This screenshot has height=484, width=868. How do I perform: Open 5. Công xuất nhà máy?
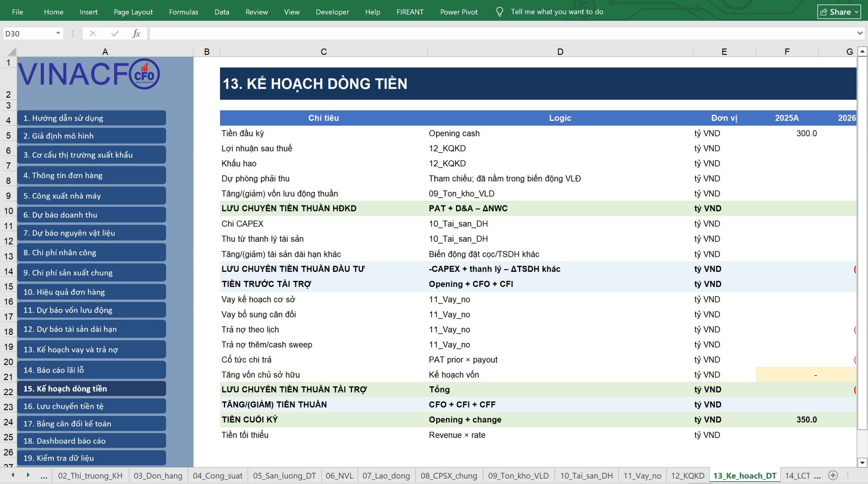tap(92, 196)
